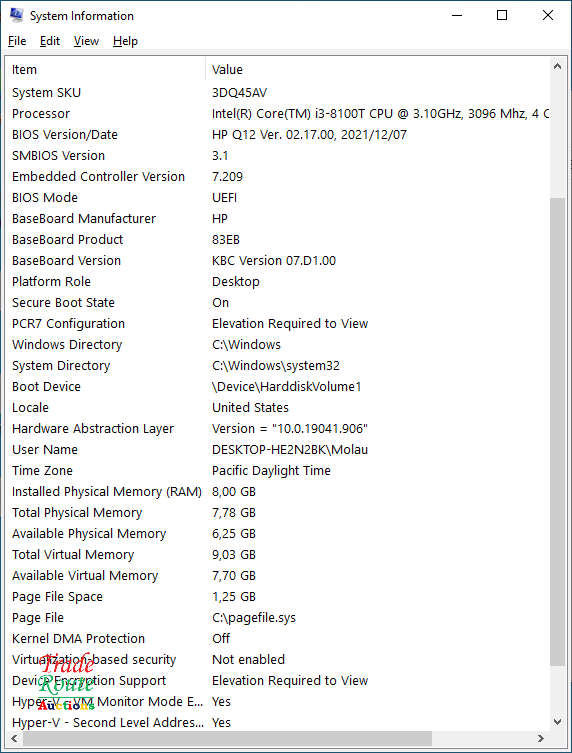
Task: Select the BaseBoard Manufacturer row
Action: coord(278,219)
